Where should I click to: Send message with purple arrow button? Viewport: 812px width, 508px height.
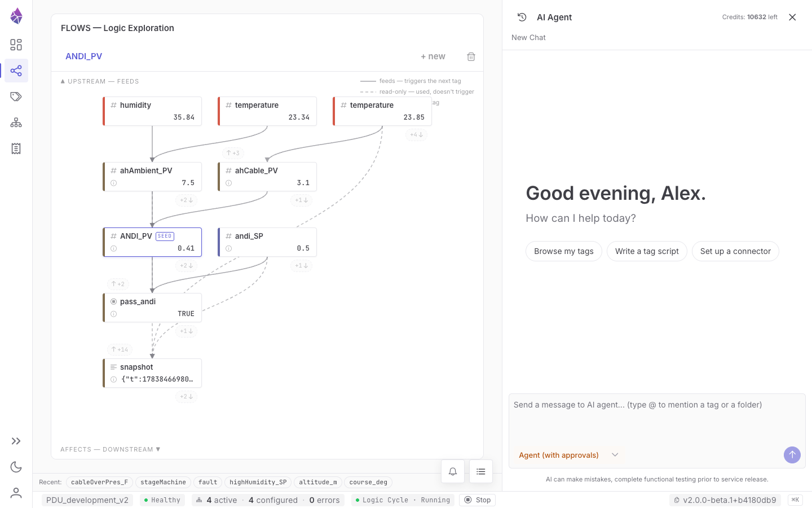(x=792, y=455)
